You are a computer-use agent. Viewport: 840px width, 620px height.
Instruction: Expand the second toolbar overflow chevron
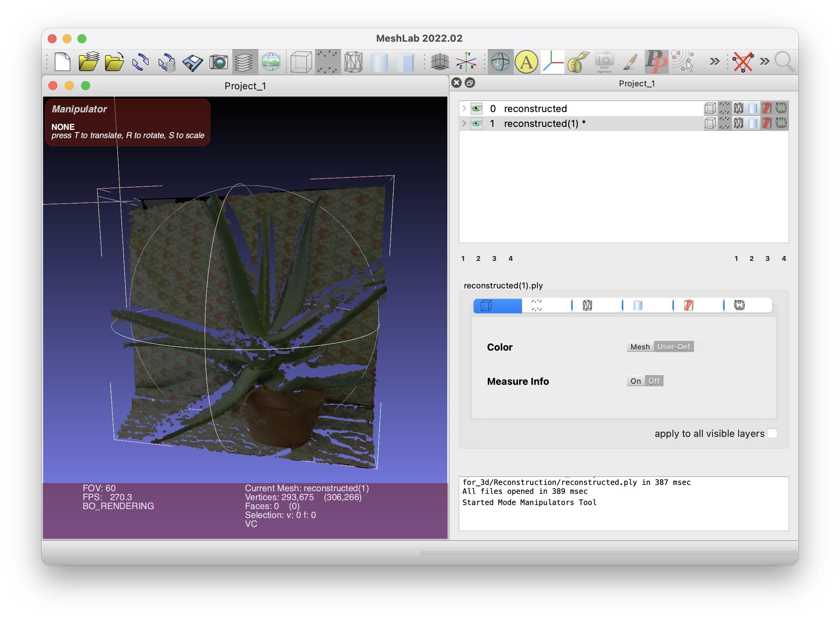click(x=765, y=61)
